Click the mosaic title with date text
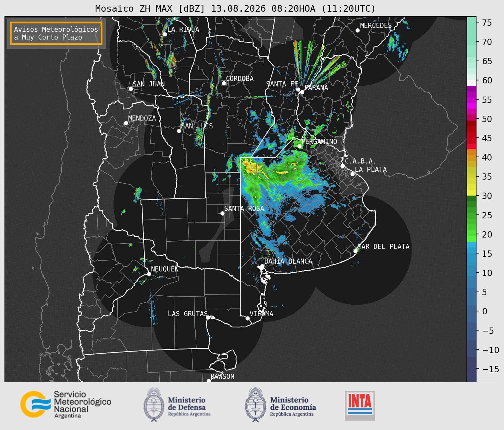The height and width of the screenshot is (430, 504). 235,9
